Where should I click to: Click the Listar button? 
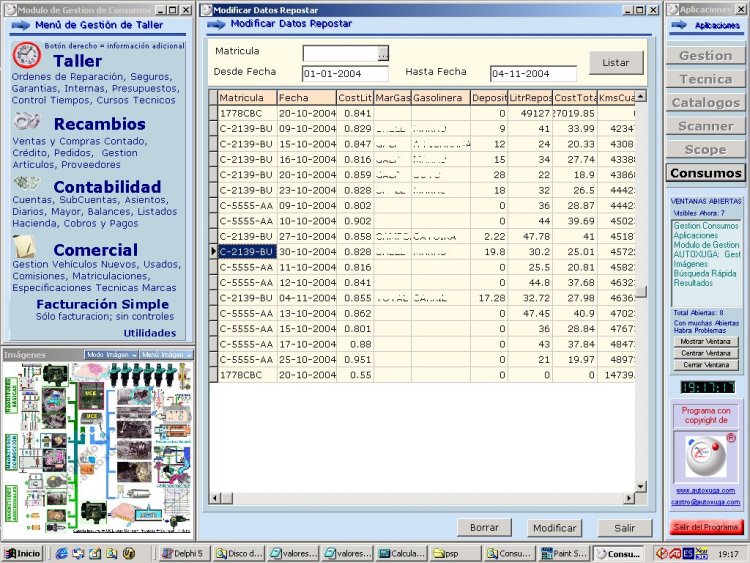coord(616,63)
